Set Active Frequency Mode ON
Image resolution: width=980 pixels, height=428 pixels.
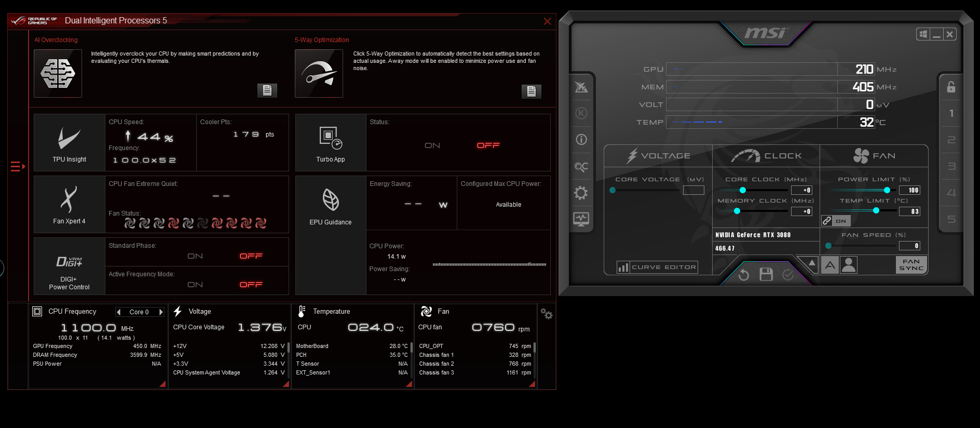[x=195, y=285]
